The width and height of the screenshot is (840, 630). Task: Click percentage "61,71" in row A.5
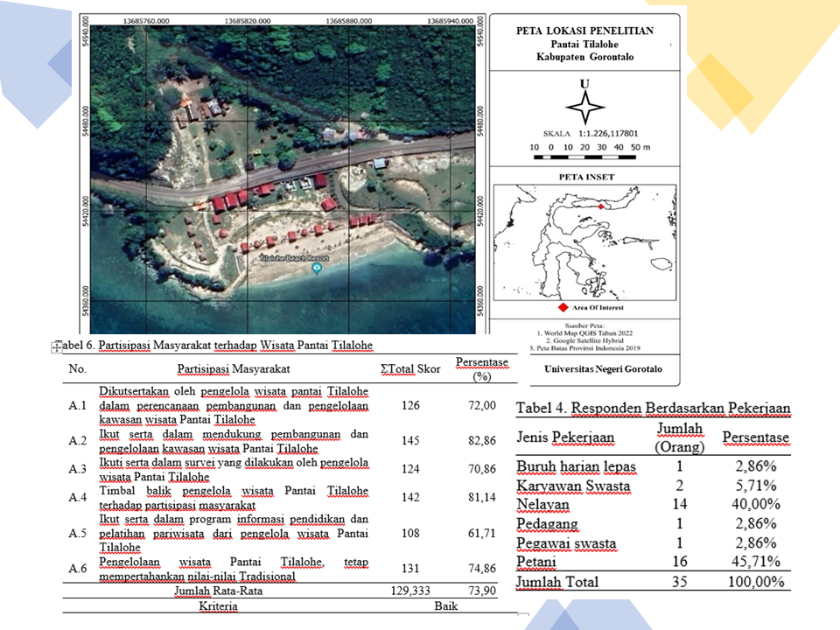(482, 533)
